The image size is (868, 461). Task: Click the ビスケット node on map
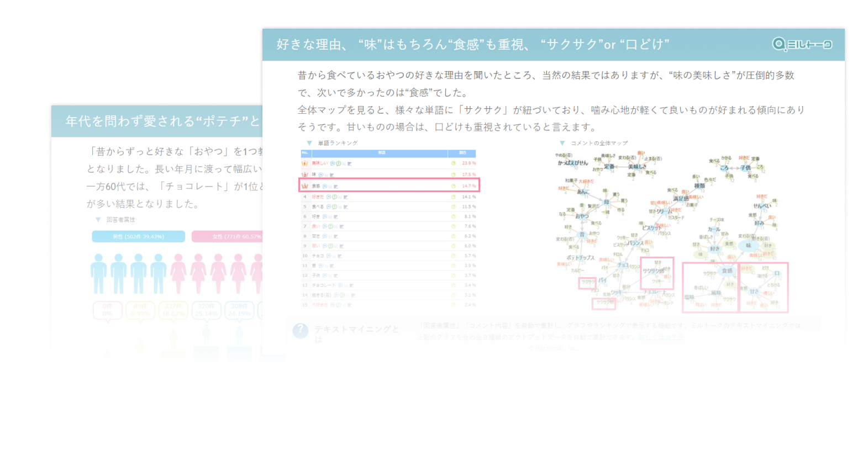[651, 227]
